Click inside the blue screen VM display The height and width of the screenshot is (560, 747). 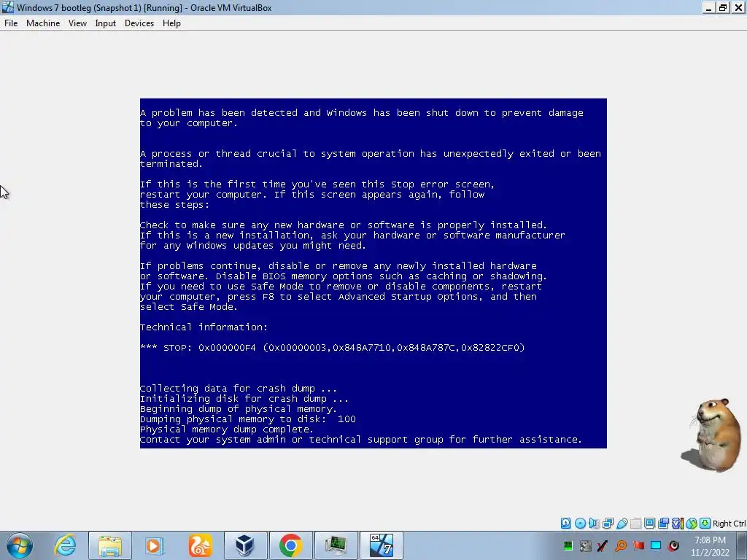point(373,273)
